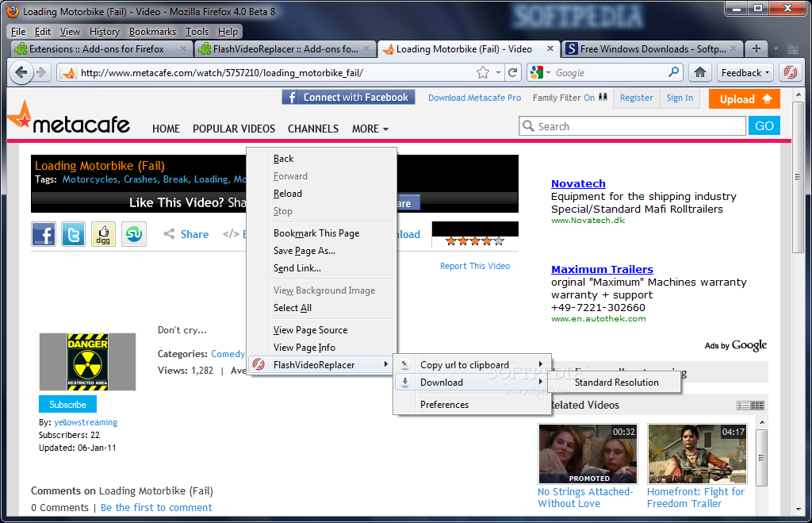Image resolution: width=812 pixels, height=523 pixels.
Task: Select Standard Resolution download option
Action: 617,383
